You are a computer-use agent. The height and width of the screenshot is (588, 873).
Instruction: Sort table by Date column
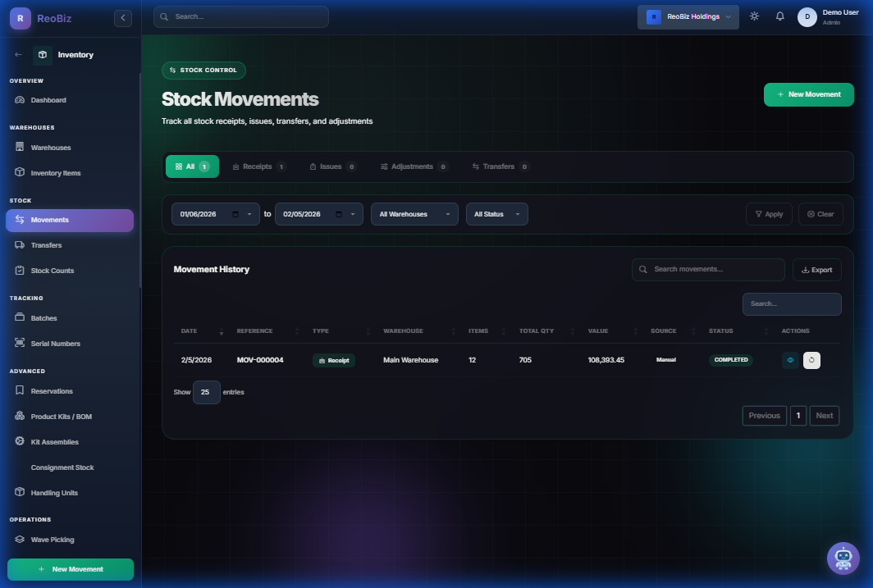190,331
